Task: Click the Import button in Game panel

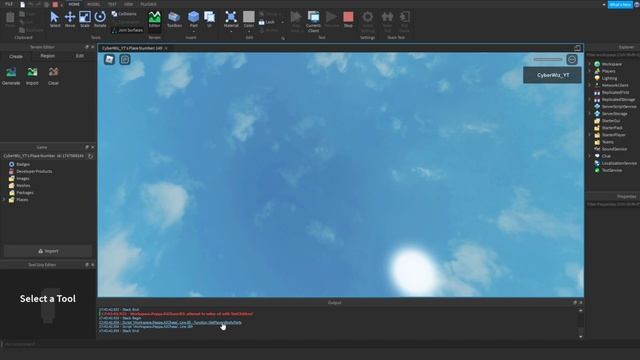Action: pyautogui.click(x=48, y=251)
